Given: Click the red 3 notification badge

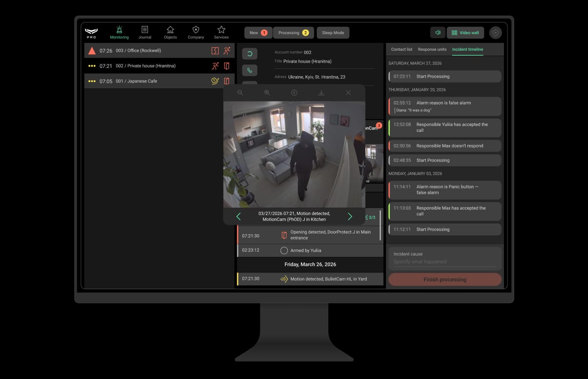Looking at the screenshot, I should [x=379, y=126].
